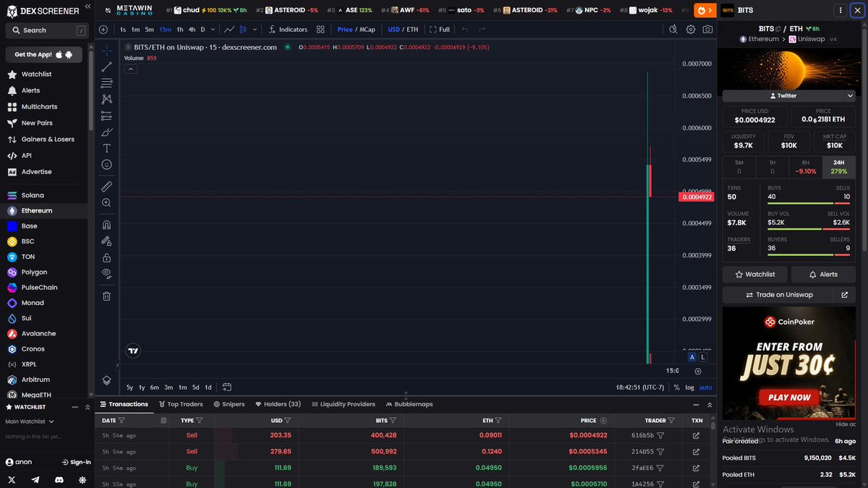Filter by Solana chain
The width and height of the screenshot is (868, 488).
[x=33, y=195]
